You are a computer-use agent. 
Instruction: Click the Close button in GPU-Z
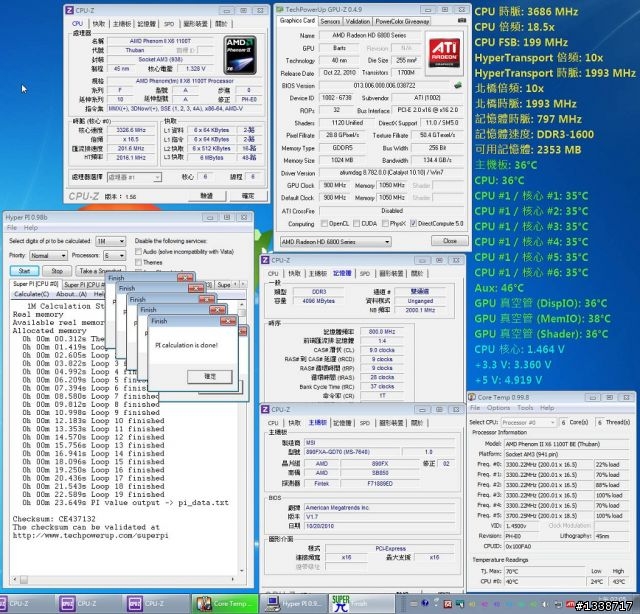coord(449,241)
